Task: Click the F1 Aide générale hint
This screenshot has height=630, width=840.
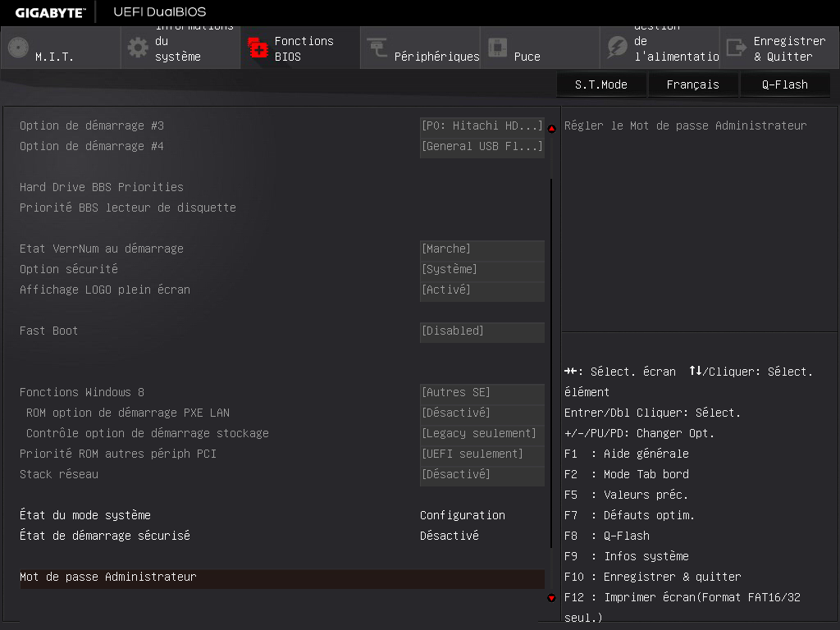Action: click(x=626, y=454)
